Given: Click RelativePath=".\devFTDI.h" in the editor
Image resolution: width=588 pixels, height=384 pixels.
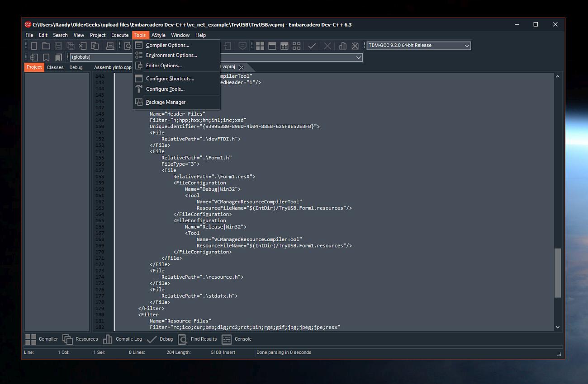Looking at the screenshot, I should coord(201,139).
